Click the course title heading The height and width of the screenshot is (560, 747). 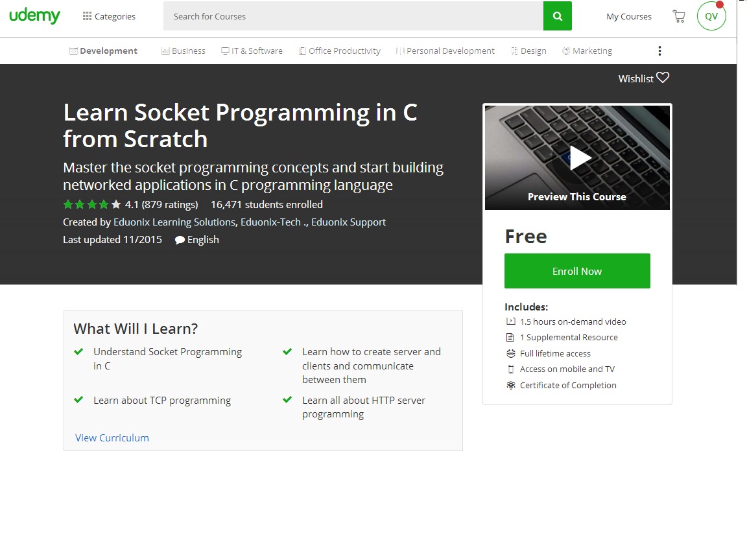tap(240, 126)
